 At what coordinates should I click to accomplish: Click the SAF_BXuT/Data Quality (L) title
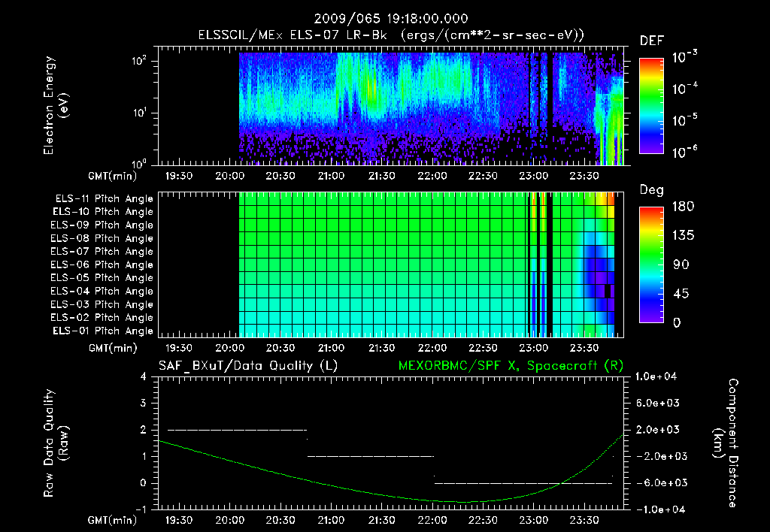click(248, 366)
